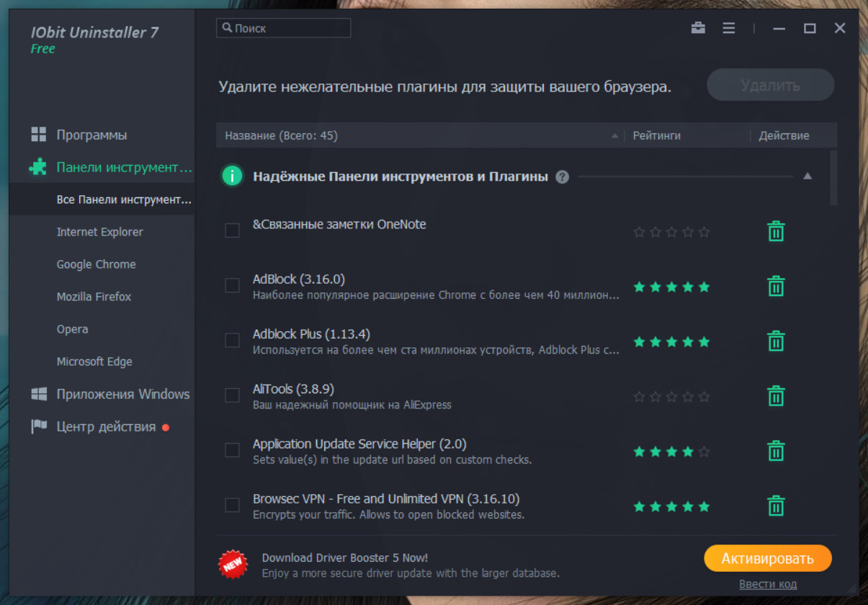
Task: Click the orange Активировать button
Action: [x=768, y=558]
